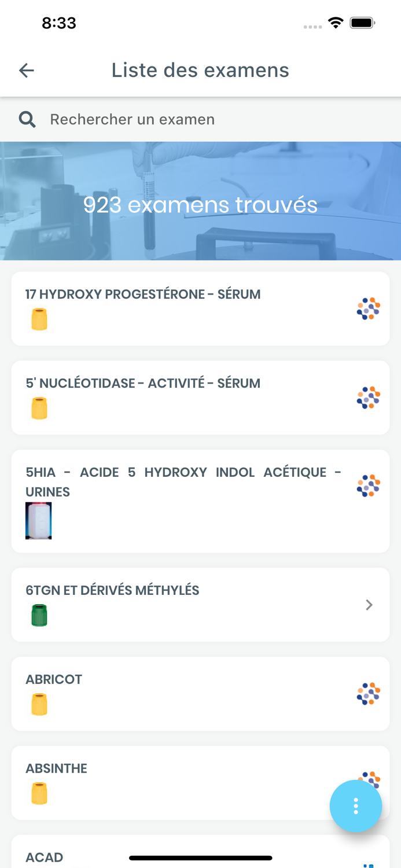Click the search magnifier icon
Screen dimensions: 401x868
pos(27,119)
